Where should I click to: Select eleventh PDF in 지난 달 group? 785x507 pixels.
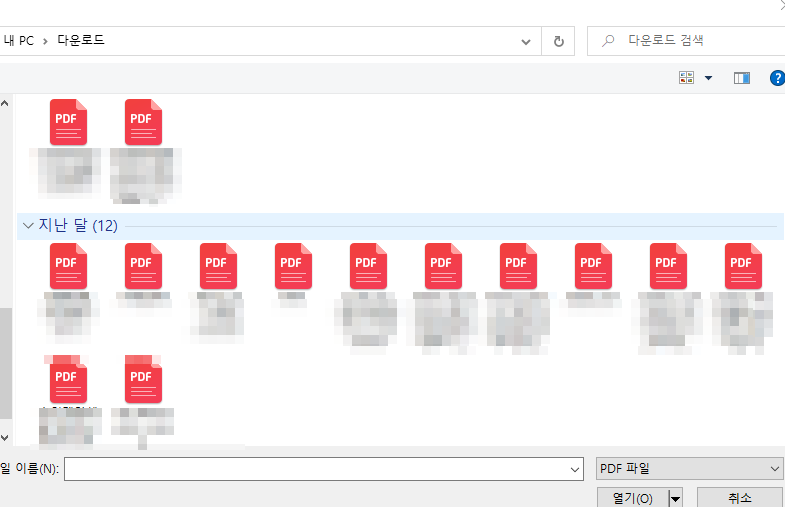click(68, 379)
